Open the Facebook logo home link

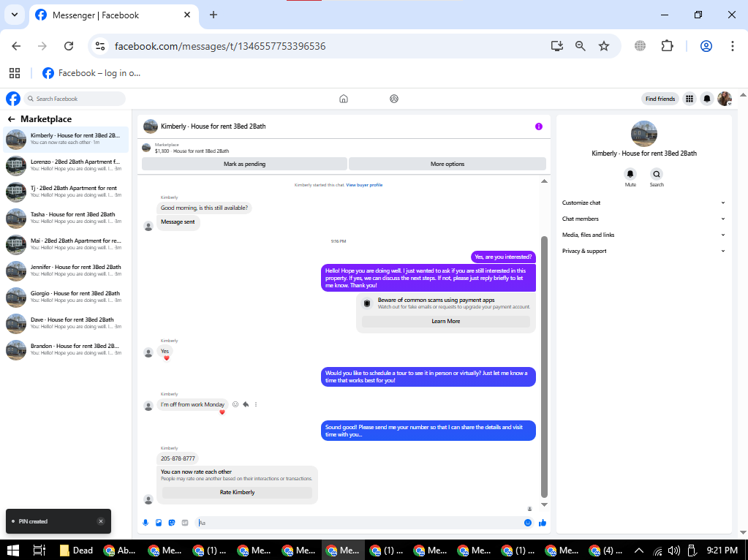pyautogui.click(x=13, y=99)
